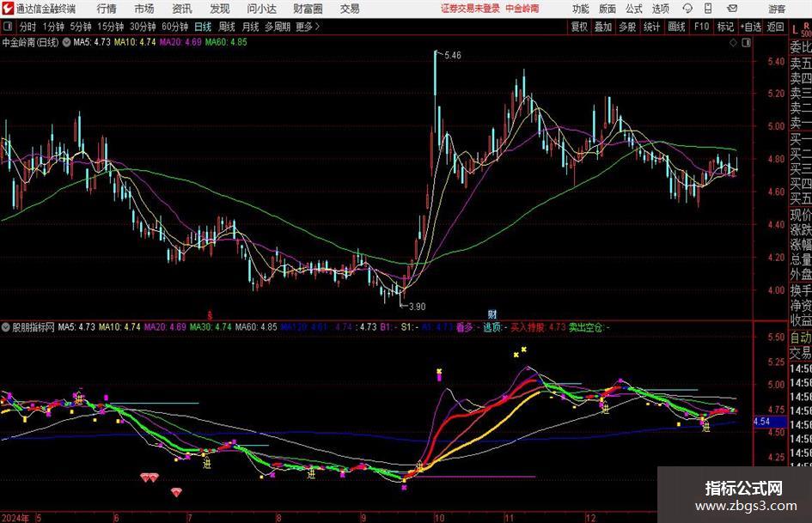Switch to 60分钟 period
This screenshot has width=812, height=523.
[174, 27]
